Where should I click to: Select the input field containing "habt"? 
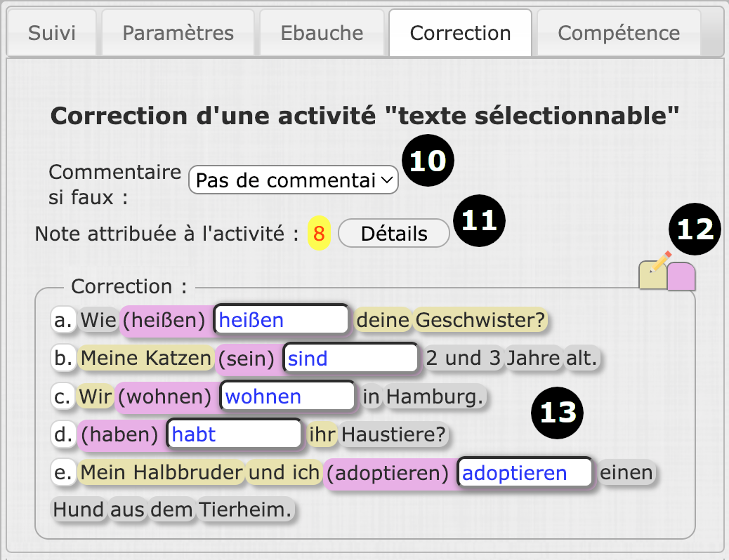[x=235, y=434]
